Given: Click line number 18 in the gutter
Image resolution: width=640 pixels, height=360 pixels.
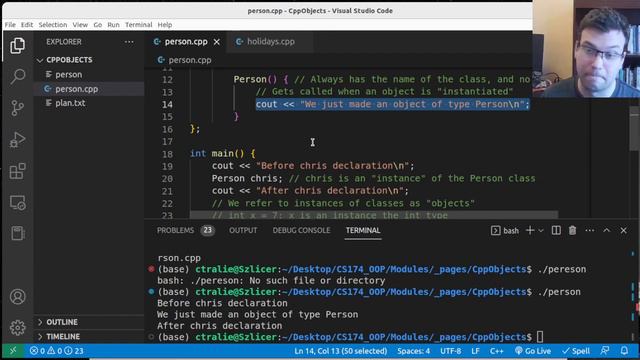Looking at the screenshot, I should tap(167, 154).
